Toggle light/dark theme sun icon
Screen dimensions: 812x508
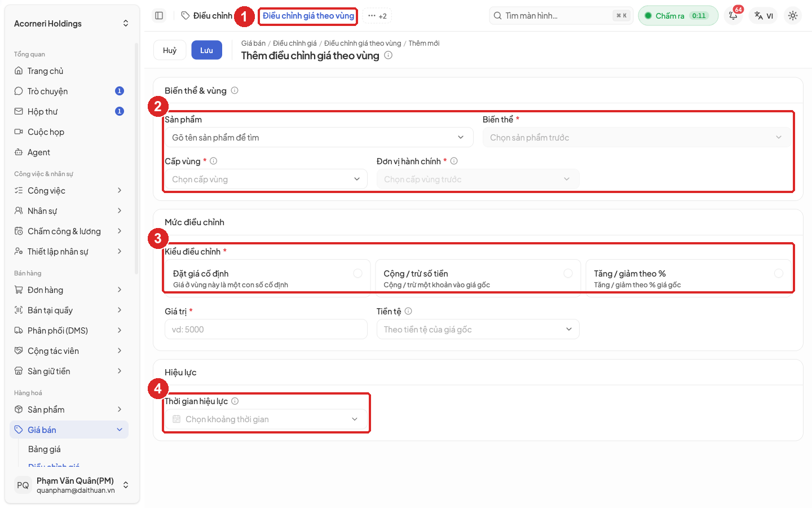pyautogui.click(x=793, y=16)
